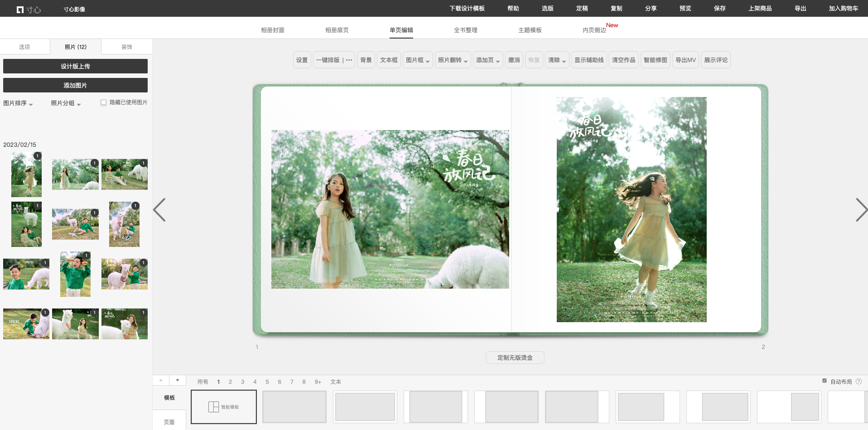This screenshot has width=868, height=430.
Task: Click the 设置 toolbar button
Action: (x=302, y=60)
